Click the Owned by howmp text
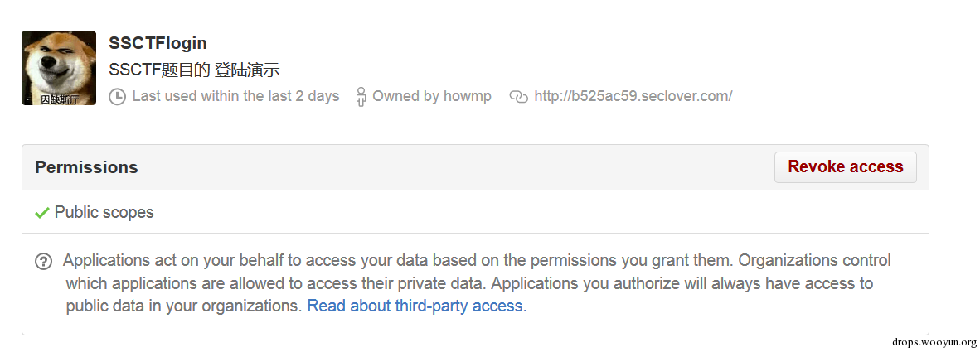Viewport: 980px width, 352px height. point(432,96)
